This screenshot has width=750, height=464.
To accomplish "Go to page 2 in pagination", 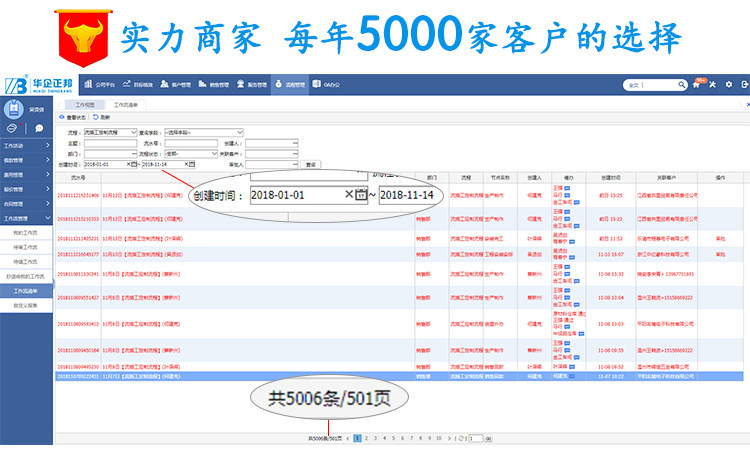I will pyautogui.click(x=366, y=438).
